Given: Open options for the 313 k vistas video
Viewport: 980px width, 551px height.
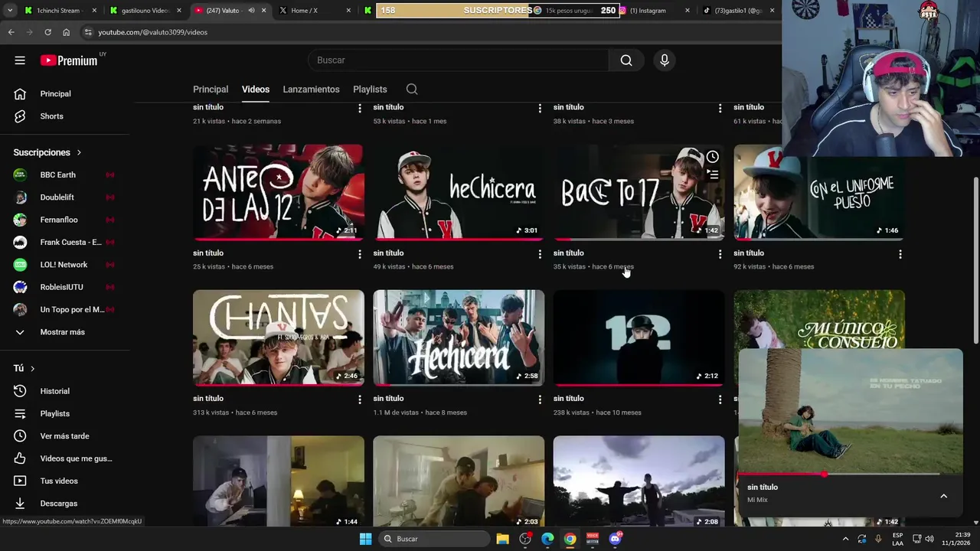Looking at the screenshot, I should pos(360,399).
